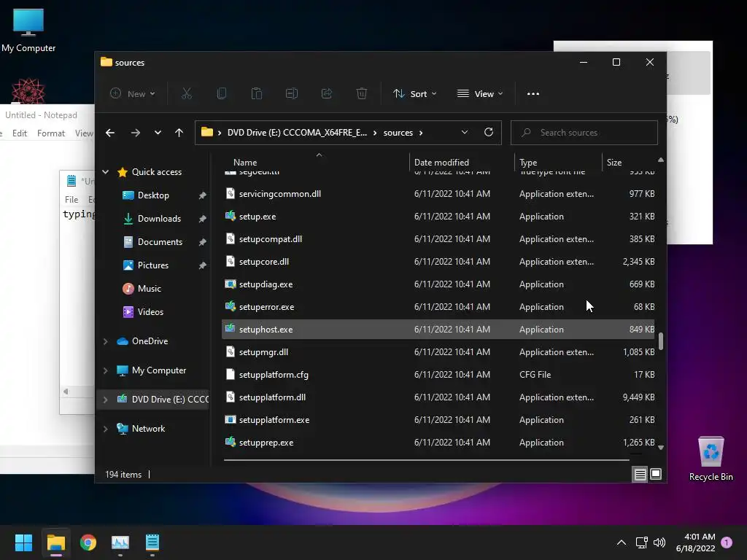This screenshot has width=747, height=560.
Task: Select My Computer desktop icon
Action: click(28, 31)
